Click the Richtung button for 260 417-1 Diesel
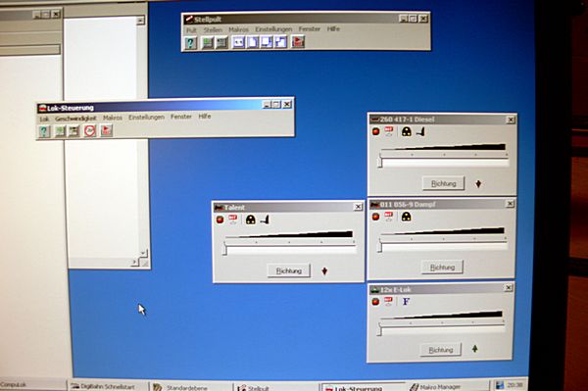The height and width of the screenshot is (391, 588). tap(443, 183)
